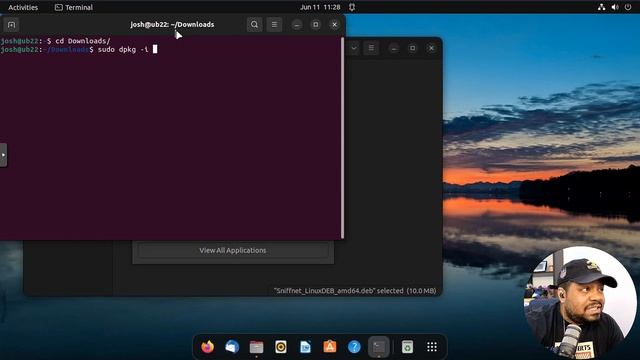Launch Rhythmbox from the dock

(x=281, y=347)
